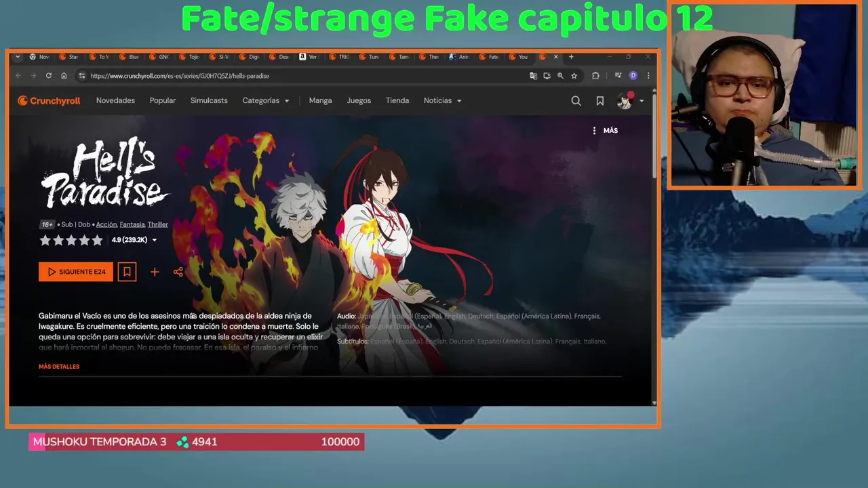Switch to the 'You' browser tab
Image resolution: width=868 pixels, height=488 pixels.
click(518, 57)
